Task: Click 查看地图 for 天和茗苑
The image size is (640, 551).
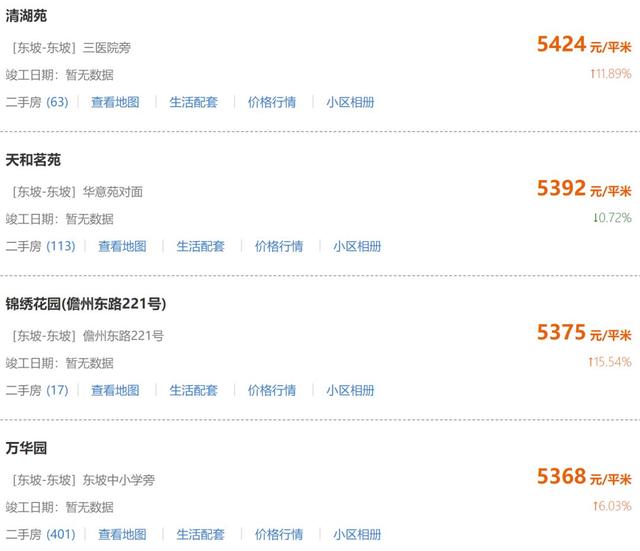Action: click(x=122, y=246)
